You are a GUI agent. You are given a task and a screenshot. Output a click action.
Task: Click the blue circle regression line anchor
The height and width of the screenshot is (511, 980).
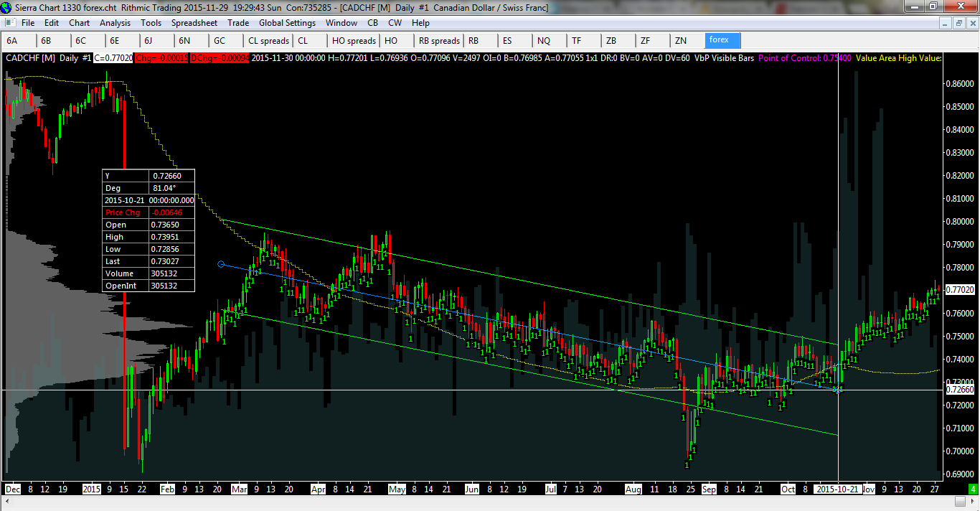point(221,264)
